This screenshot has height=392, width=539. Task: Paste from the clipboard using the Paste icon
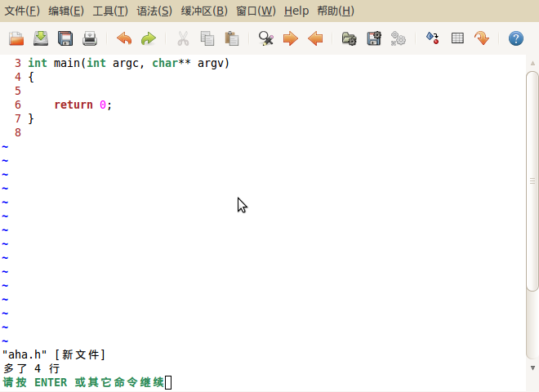(x=232, y=38)
